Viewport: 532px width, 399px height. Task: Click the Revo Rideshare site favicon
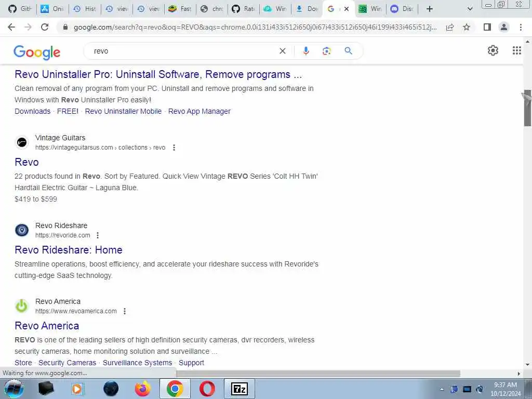click(22, 230)
